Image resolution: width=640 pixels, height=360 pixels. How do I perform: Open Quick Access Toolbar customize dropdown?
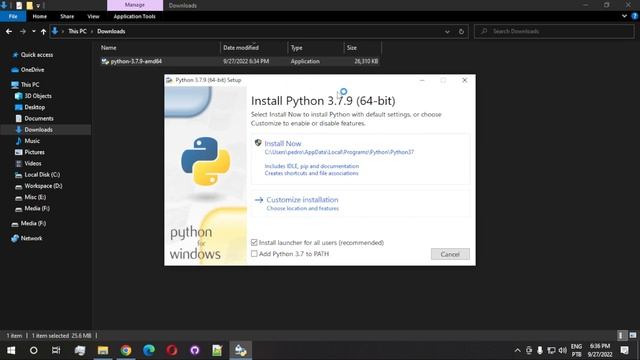click(x=38, y=5)
